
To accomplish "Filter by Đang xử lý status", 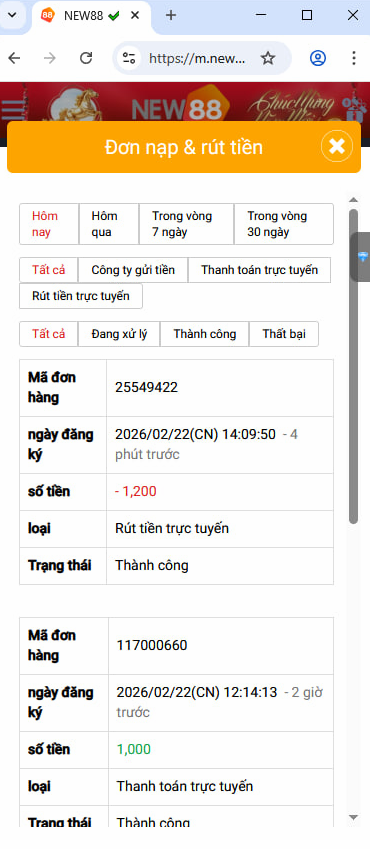I will [x=119, y=334].
